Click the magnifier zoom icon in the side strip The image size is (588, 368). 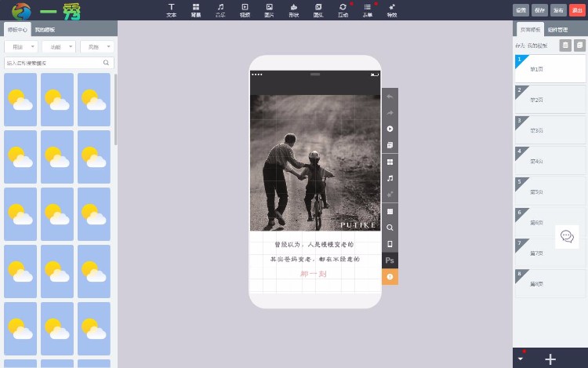click(390, 228)
